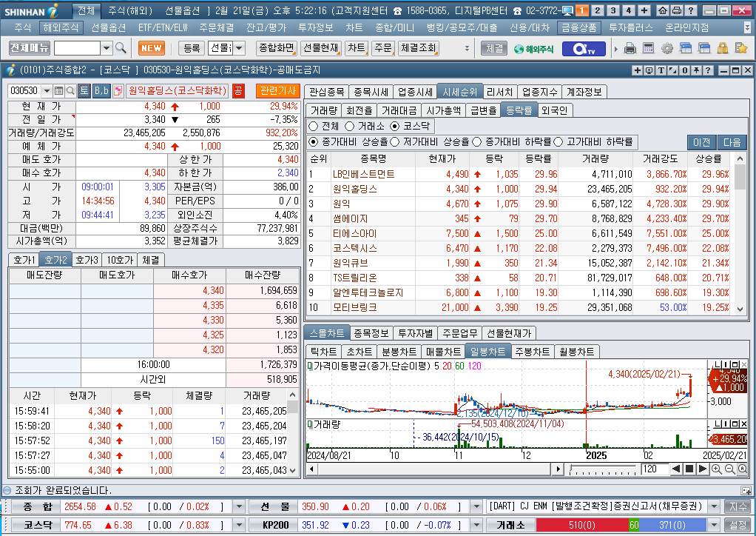Click the 다음 next page button
Viewport: 756px width, 536px height.
(732, 142)
